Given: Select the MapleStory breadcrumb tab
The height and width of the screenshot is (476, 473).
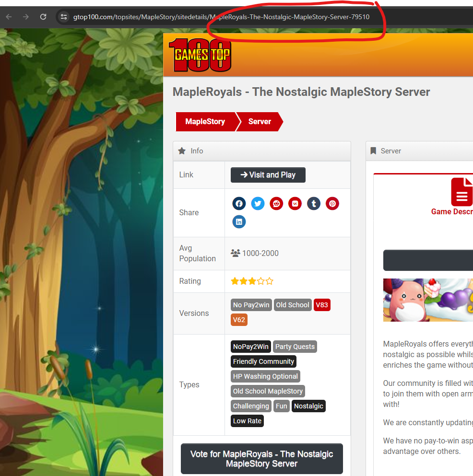Looking at the screenshot, I should coord(205,122).
